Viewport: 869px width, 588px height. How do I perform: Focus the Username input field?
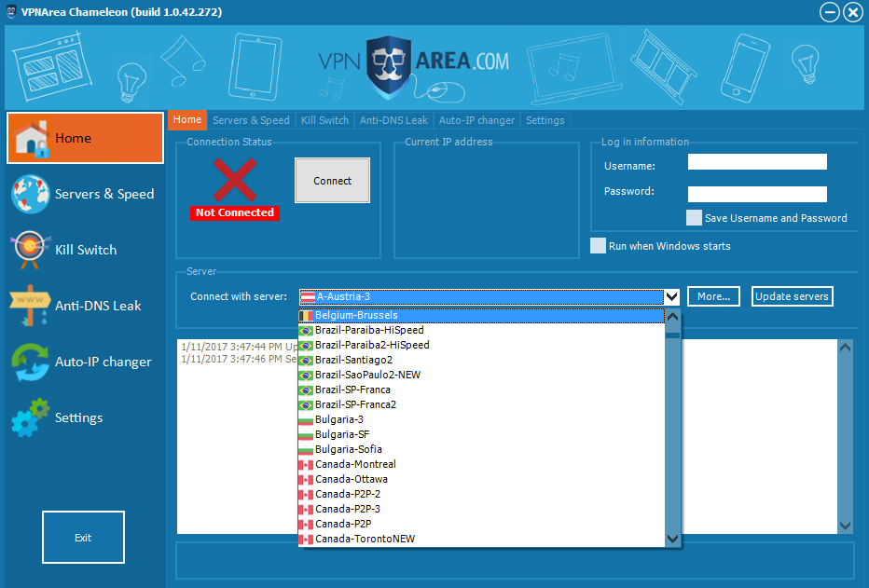[757, 161]
